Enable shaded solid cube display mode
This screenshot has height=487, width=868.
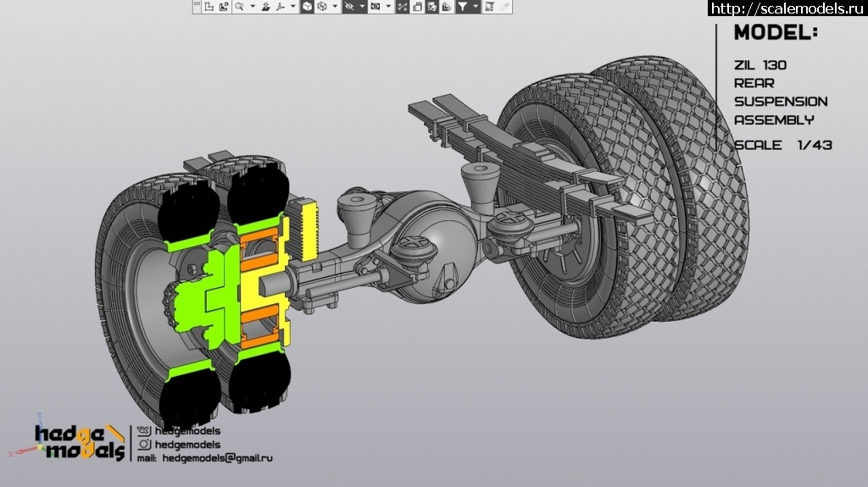pos(307,7)
